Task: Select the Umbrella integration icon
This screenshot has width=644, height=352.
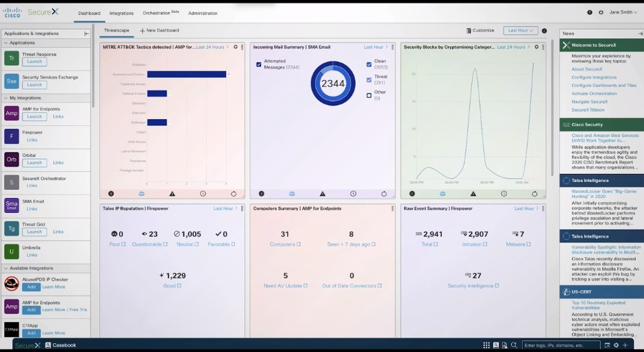Action: 12,251
